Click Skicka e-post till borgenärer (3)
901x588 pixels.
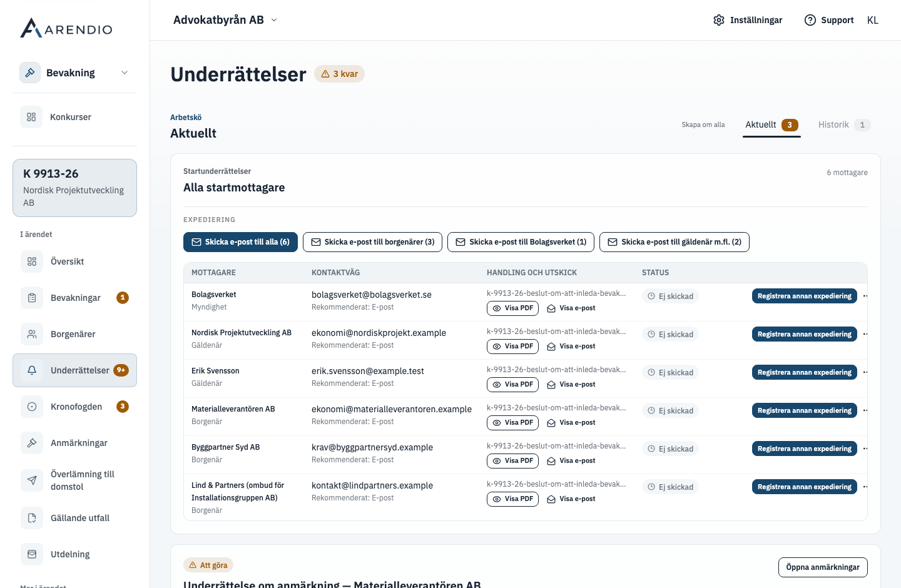tap(372, 242)
